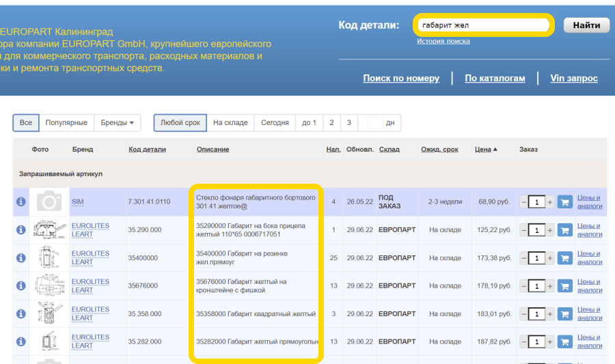Open info icon for 35676000 row

click(x=21, y=286)
